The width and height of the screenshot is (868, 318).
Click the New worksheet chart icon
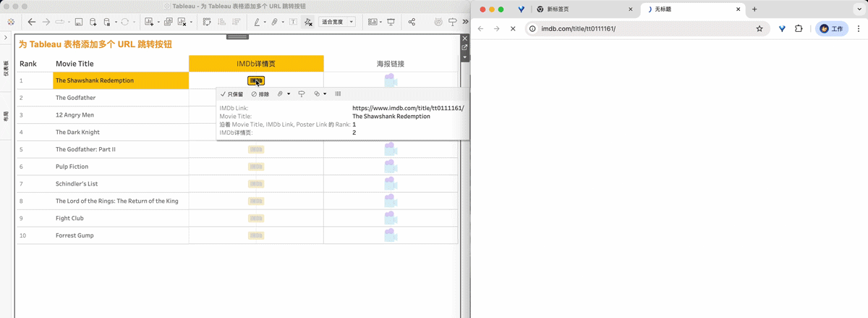149,22
